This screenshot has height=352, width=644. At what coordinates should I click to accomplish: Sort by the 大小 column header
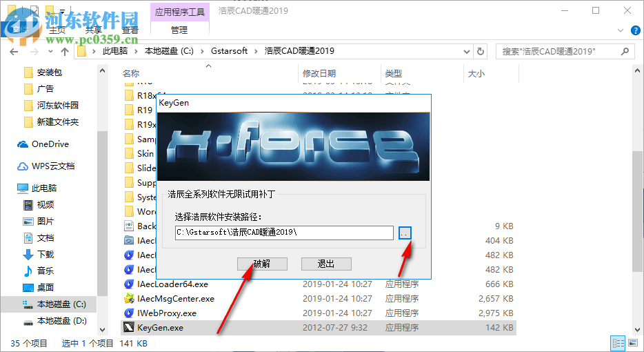[476, 74]
